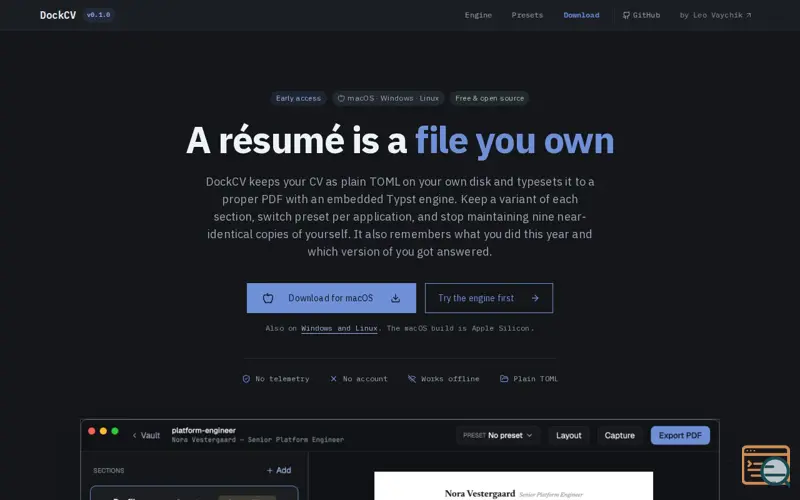800x500 pixels.
Task: Go back to Vault in app preview
Action: coord(146,435)
